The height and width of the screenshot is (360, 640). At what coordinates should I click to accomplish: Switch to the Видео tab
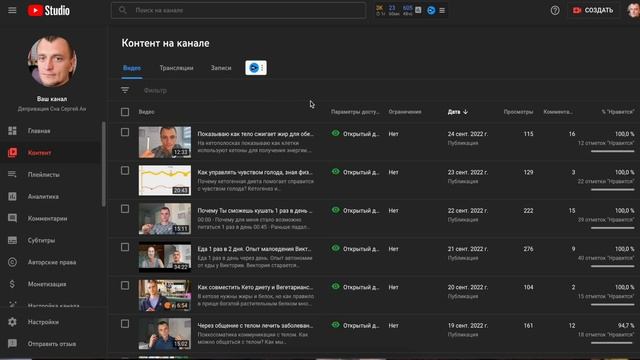[132, 68]
